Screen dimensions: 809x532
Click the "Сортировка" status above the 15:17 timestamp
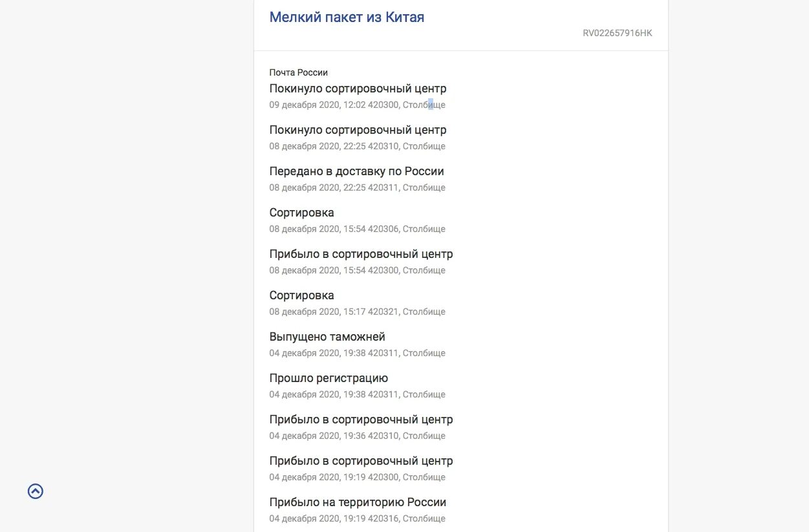point(301,295)
